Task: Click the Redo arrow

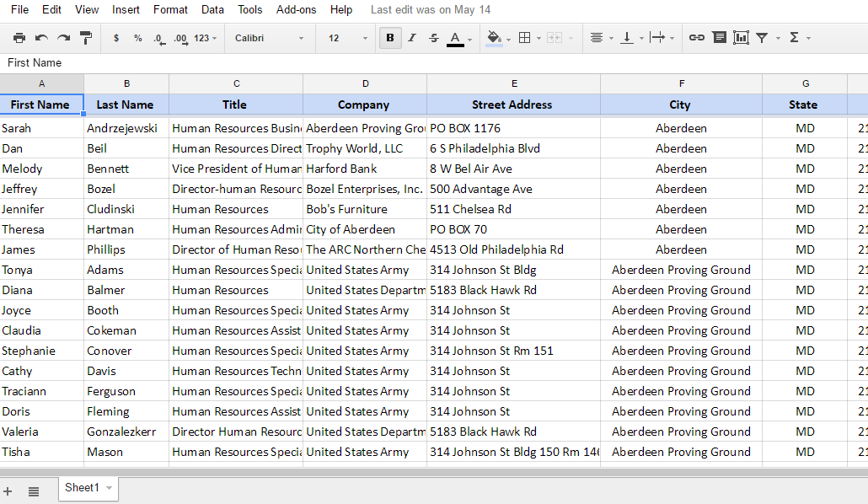Action: (64, 38)
